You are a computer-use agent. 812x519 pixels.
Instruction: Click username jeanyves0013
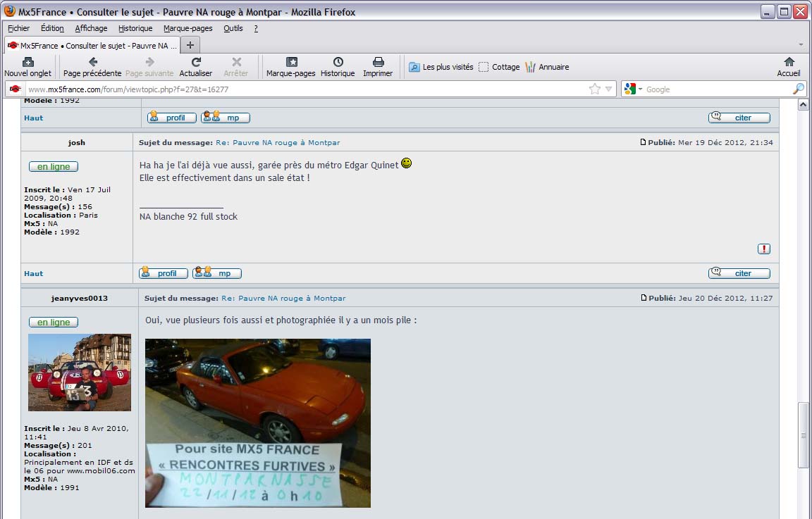(x=79, y=298)
